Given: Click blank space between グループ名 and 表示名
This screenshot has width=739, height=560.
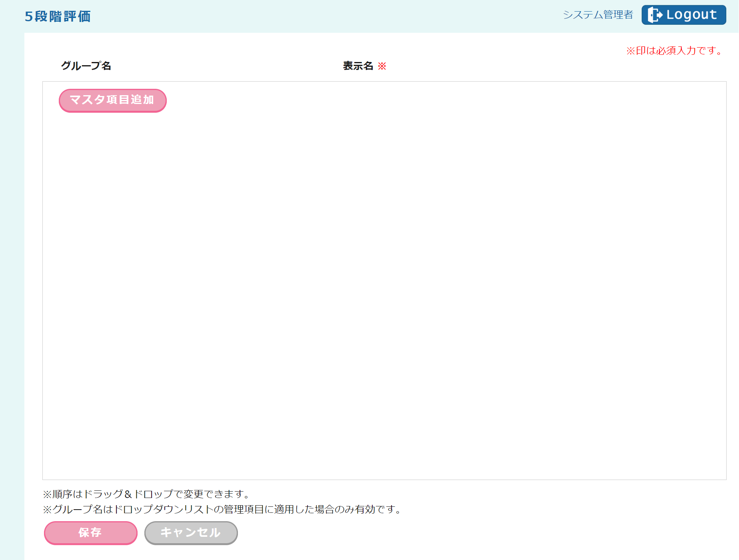Looking at the screenshot, I should pyautogui.click(x=224, y=66).
